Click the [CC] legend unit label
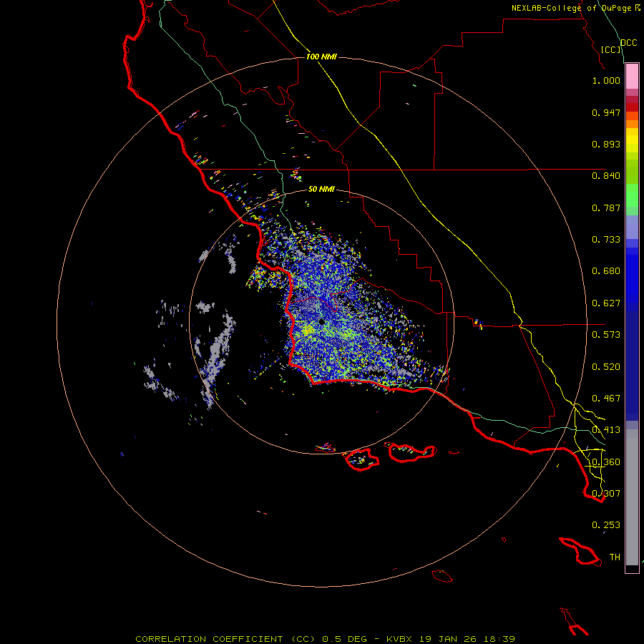Viewport: 644px width, 644px height. click(x=611, y=49)
